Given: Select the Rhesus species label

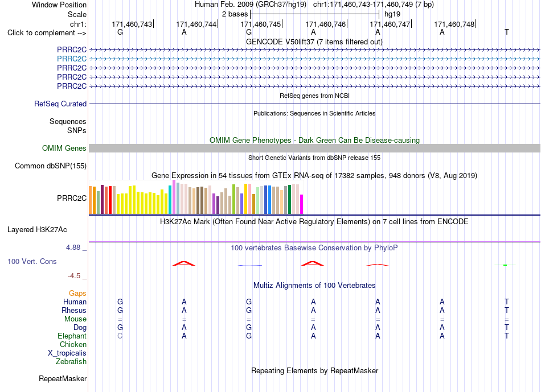Looking at the screenshot, I should tap(74, 310).
